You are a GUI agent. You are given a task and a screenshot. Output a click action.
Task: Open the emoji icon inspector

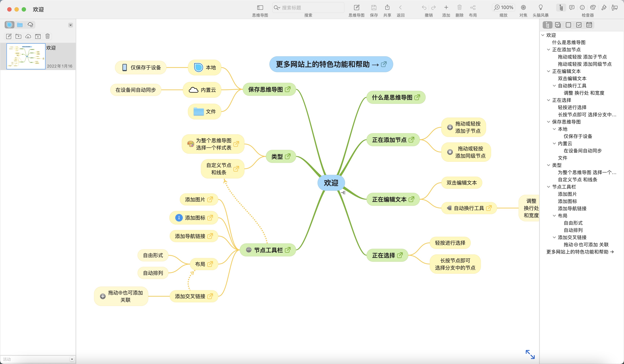[x=582, y=8]
